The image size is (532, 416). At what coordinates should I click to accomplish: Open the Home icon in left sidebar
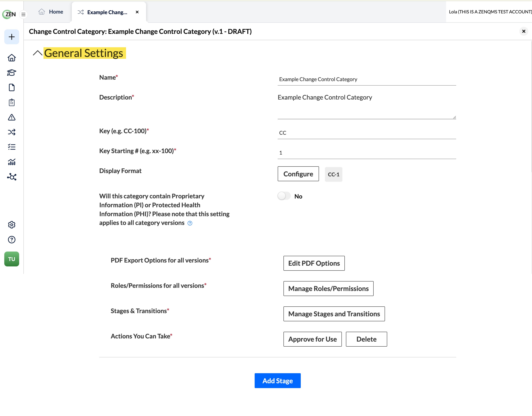[x=12, y=58]
